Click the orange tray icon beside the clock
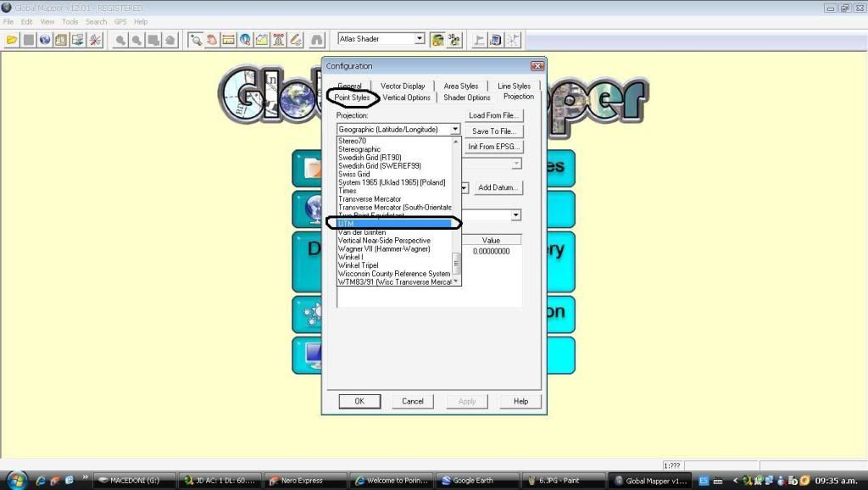868x490 pixels. click(804, 480)
